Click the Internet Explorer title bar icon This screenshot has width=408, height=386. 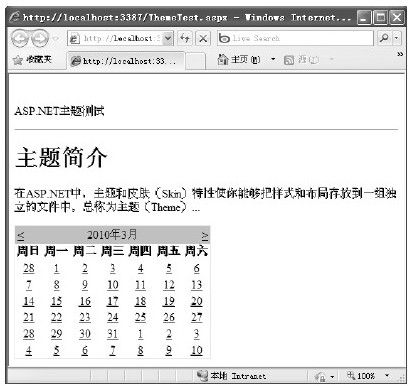pos(15,16)
